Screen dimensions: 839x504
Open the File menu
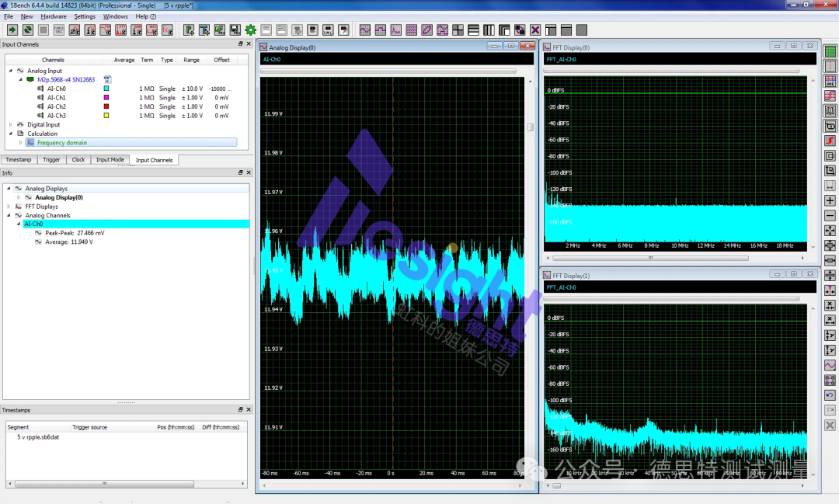click(x=9, y=16)
